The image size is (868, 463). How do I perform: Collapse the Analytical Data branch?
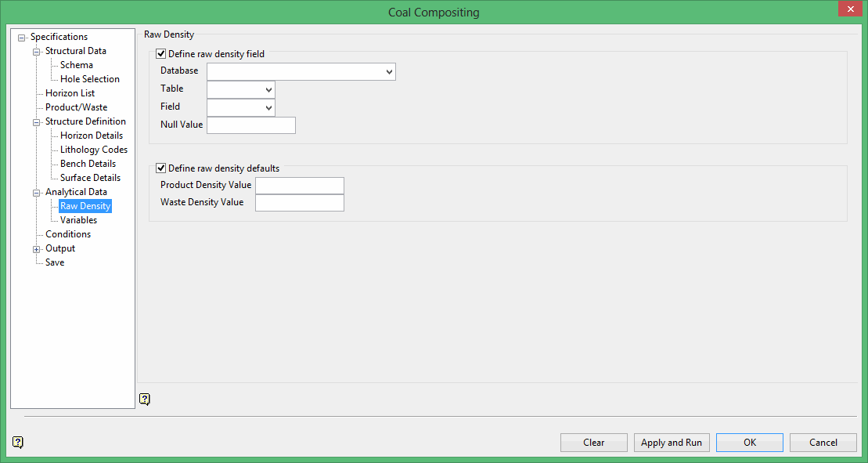[36, 192]
